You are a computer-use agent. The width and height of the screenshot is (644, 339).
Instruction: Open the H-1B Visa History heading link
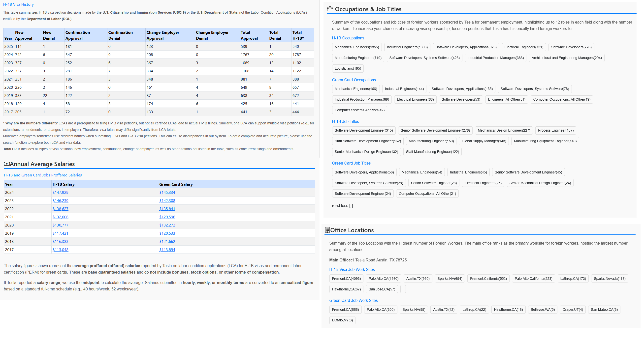click(18, 4)
